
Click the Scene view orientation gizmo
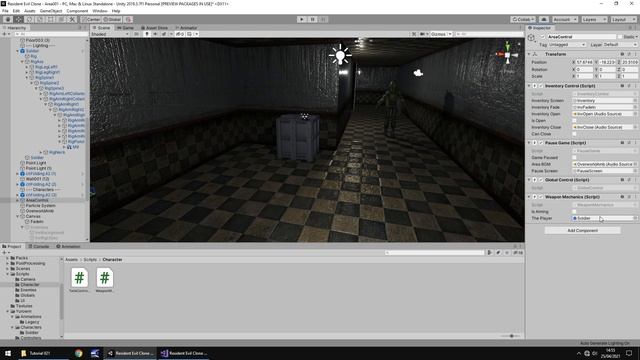click(x=507, y=54)
